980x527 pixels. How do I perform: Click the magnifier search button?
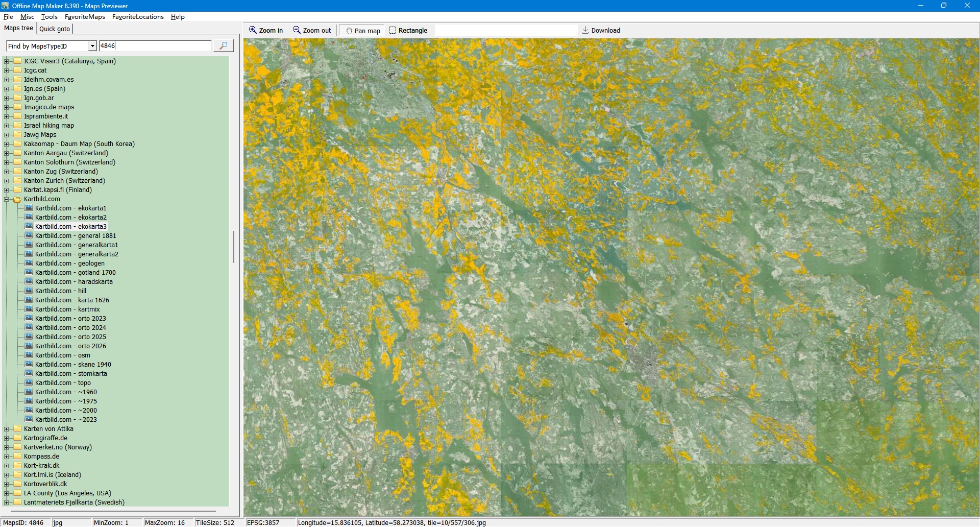tap(223, 46)
